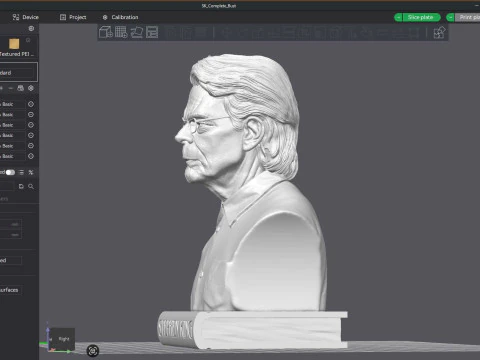Viewport: 480px width, 360px height.
Task: Click the Auto orient icon
Action: click(x=136, y=32)
